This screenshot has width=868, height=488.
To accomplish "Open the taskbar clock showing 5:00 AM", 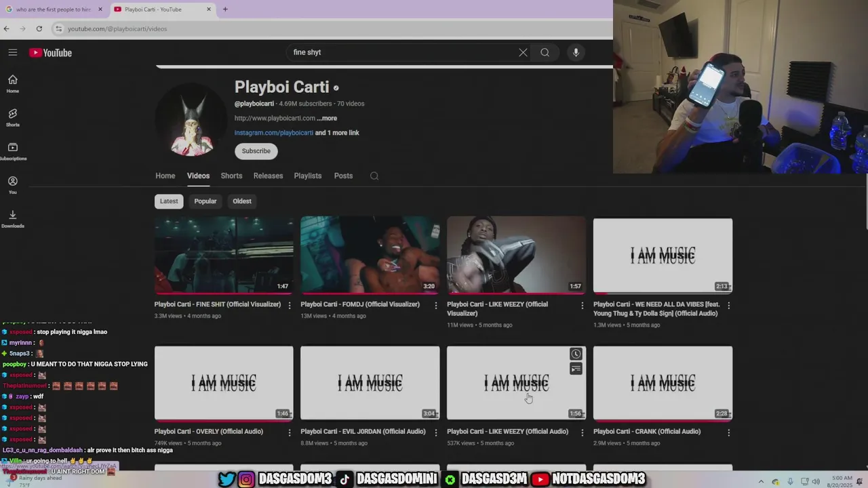I will coord(838,481).
